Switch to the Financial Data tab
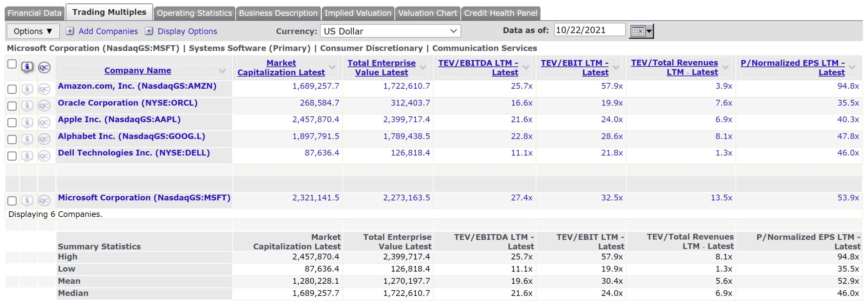This screenshot has height=305, width=868. (35, 13)
